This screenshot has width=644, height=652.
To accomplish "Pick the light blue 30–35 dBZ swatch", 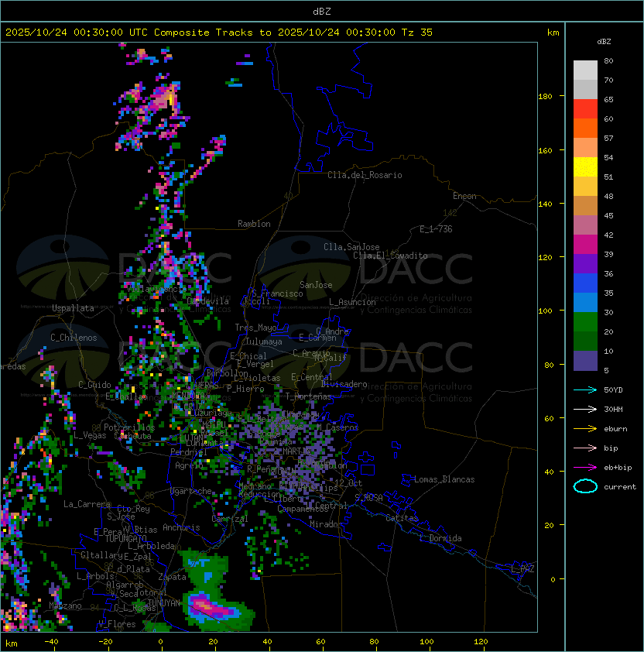I will 585,303.
